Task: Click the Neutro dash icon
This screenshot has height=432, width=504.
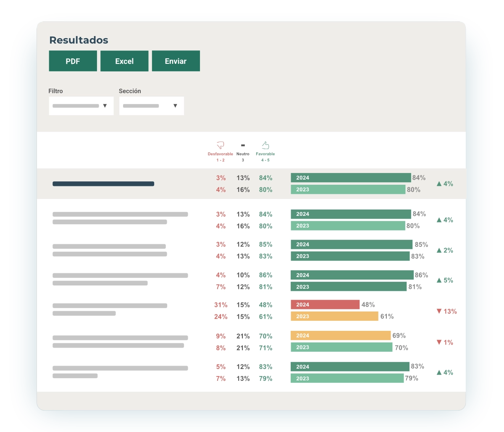Action: 243,146
